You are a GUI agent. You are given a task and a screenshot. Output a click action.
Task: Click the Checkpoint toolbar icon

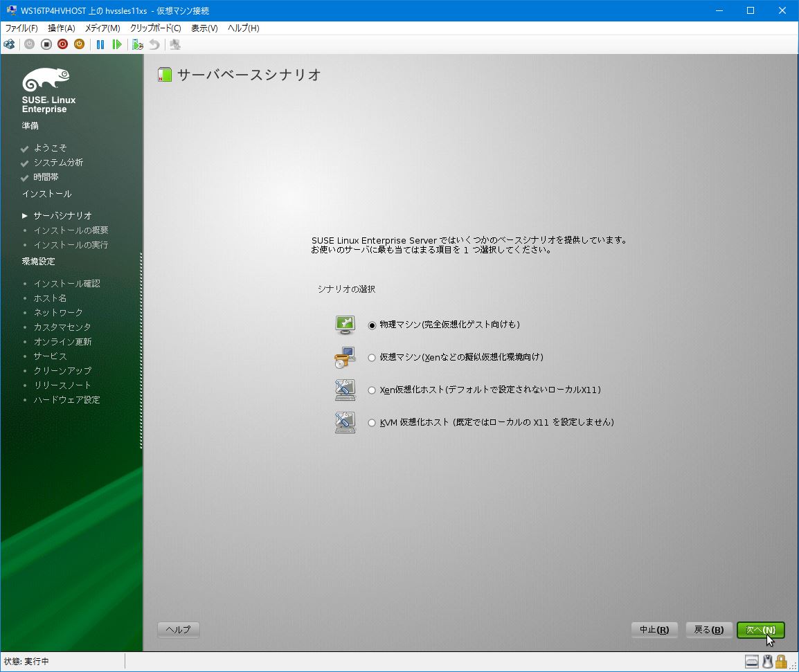click(x=138, y=44)
